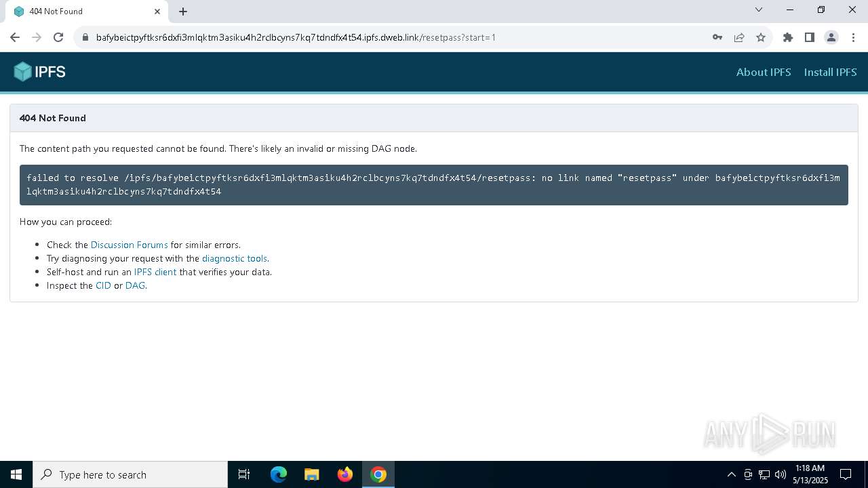The image size is (868, 488).
Task: Close the 404 Not Found tab
Action: [x=157, y=12]
